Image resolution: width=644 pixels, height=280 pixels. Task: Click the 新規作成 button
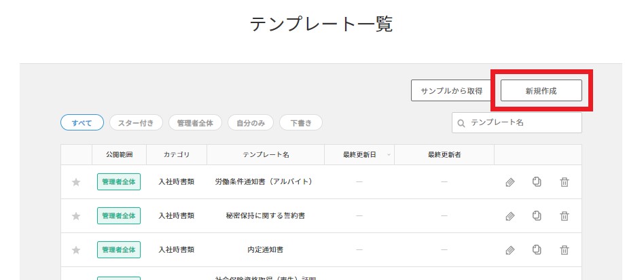[541, 90]
